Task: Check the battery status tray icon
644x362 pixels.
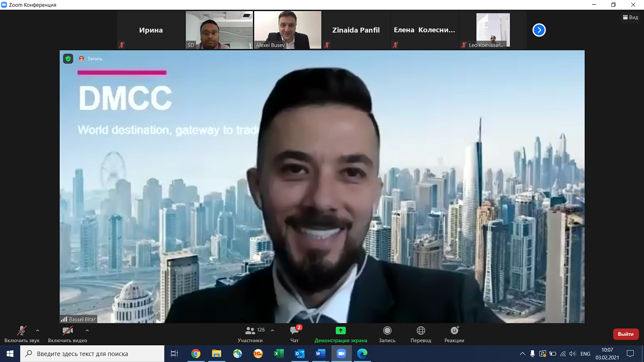Action: tap(553, 354)
